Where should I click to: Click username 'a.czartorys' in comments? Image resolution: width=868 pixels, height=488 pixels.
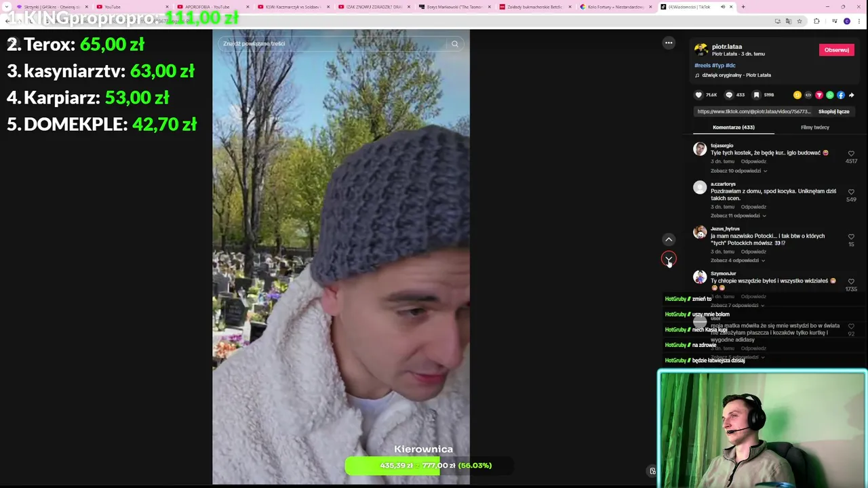point(722,184)
